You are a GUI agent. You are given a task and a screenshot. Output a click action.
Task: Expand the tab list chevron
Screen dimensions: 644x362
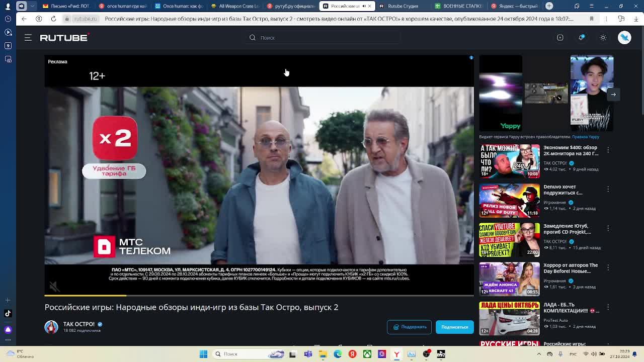(x=33, y=6)
